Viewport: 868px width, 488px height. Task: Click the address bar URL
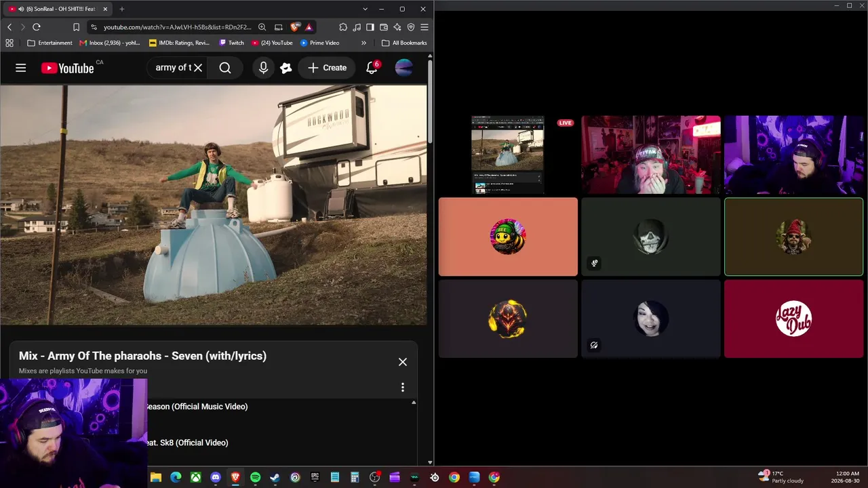click(177, 27)
